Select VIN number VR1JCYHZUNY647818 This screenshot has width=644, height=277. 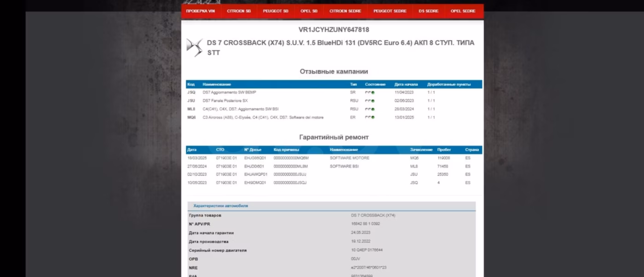tap(333, 29)
